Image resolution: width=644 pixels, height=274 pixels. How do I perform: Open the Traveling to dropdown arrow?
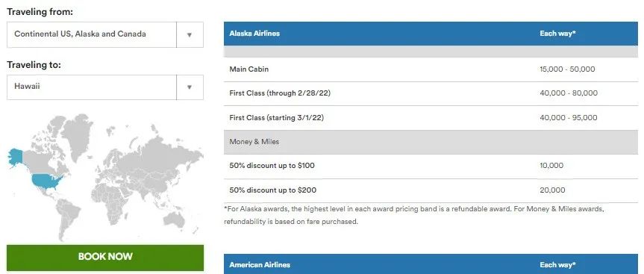[190, 87]
